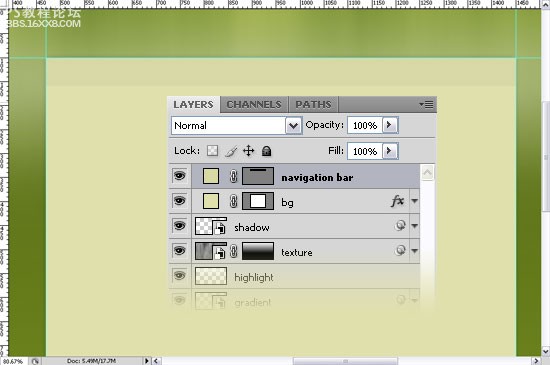The image size is (550, 365).
Task: Click the fx icon on bg layer
Action: tap(397, 201)
